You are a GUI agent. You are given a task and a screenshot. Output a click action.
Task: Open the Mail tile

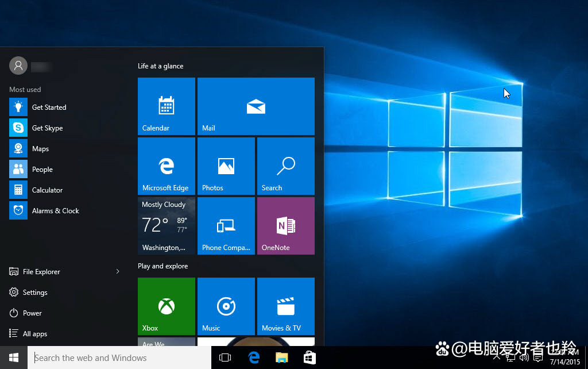256,106
